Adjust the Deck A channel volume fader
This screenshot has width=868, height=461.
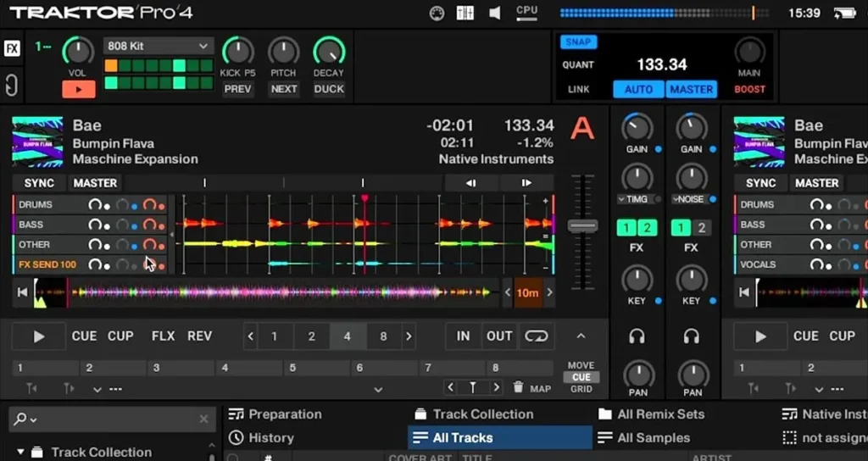(x=582, y=226)
